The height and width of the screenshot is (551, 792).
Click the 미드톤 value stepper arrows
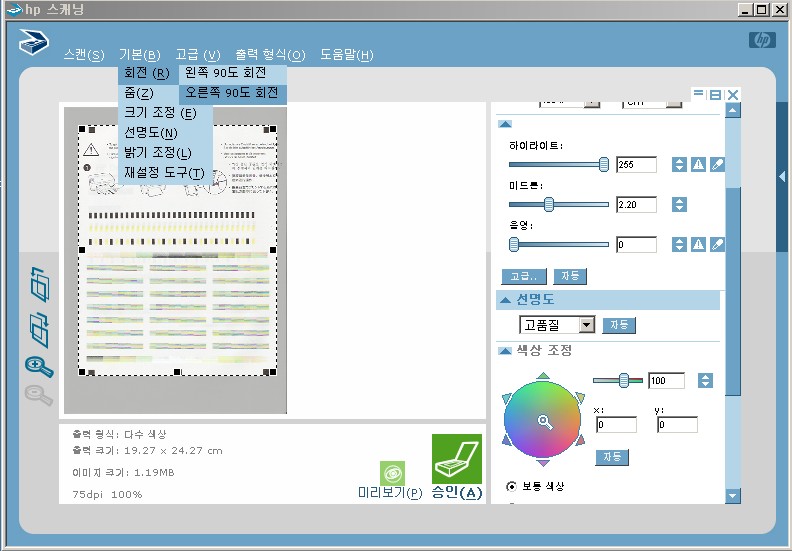(679, 204)
